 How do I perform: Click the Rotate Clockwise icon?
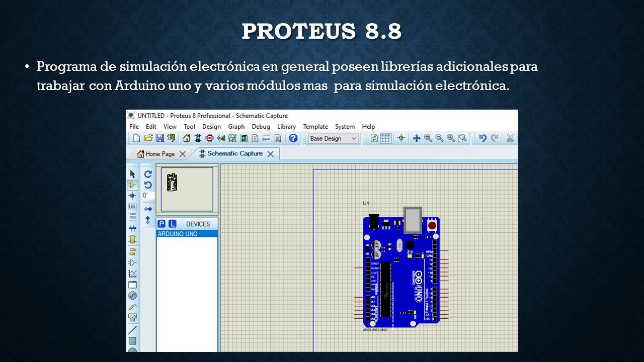click(148, 174)
